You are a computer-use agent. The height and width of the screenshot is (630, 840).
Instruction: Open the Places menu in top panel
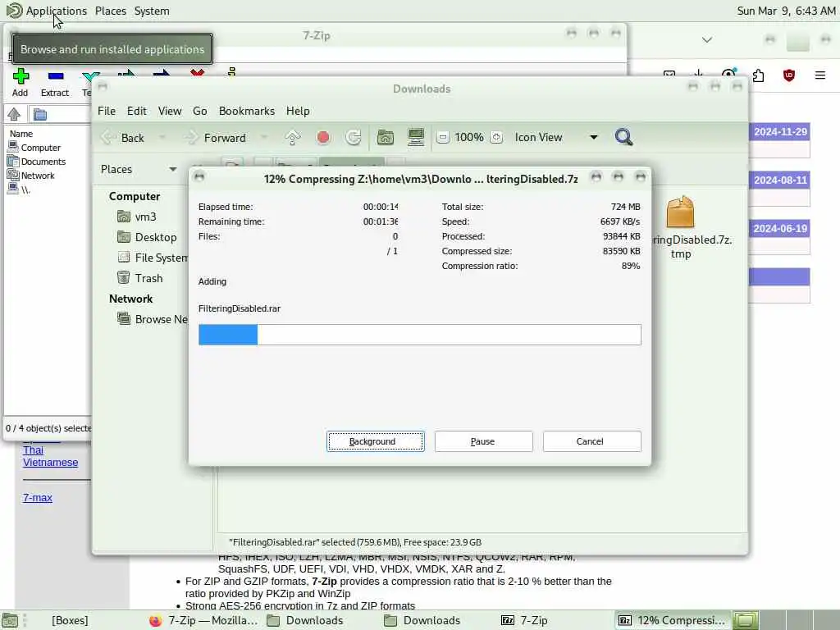(111, 11)
